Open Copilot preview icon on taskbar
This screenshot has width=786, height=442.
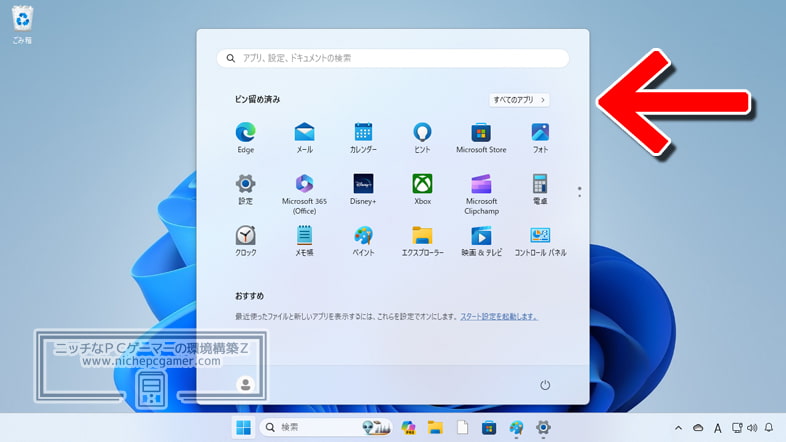coord(409,427)
